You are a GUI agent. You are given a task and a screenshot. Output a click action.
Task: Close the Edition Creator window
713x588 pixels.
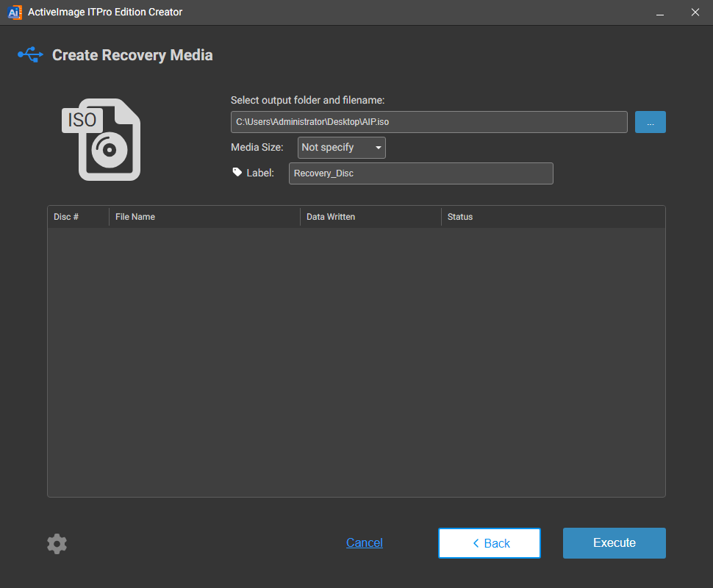695,12
